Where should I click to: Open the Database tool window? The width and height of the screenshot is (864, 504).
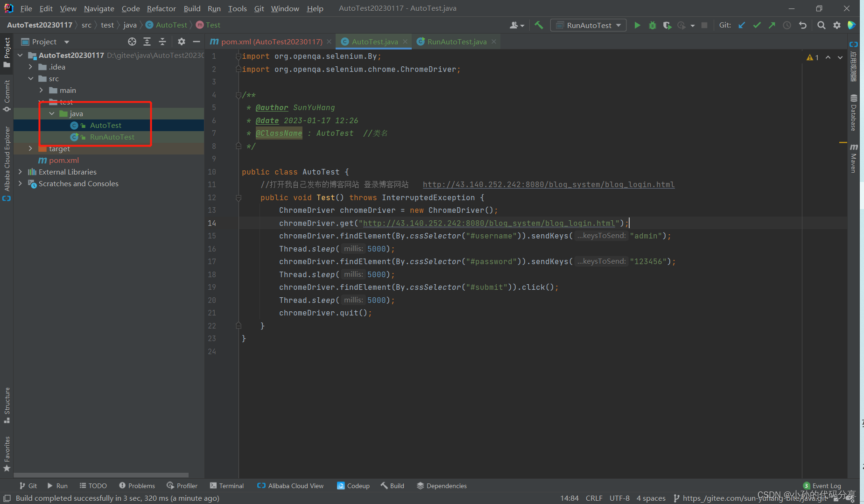(854, 112)
